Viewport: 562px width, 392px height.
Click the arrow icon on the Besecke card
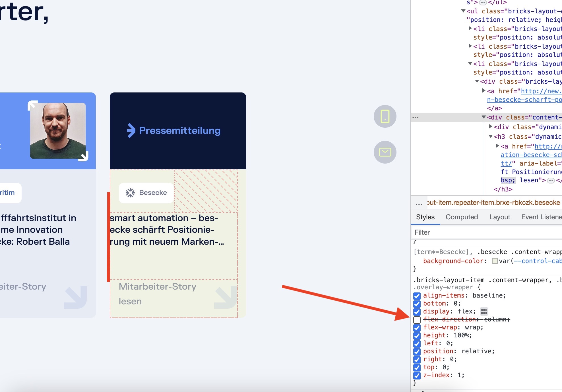(226, 297)
